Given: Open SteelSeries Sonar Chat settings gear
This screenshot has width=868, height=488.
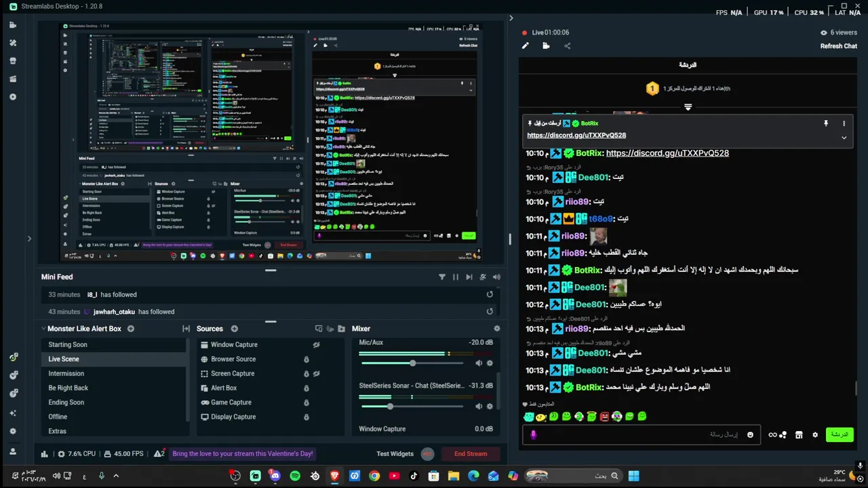Looking at the screenshot, I should pyautogui.click(x=490, y=406).
